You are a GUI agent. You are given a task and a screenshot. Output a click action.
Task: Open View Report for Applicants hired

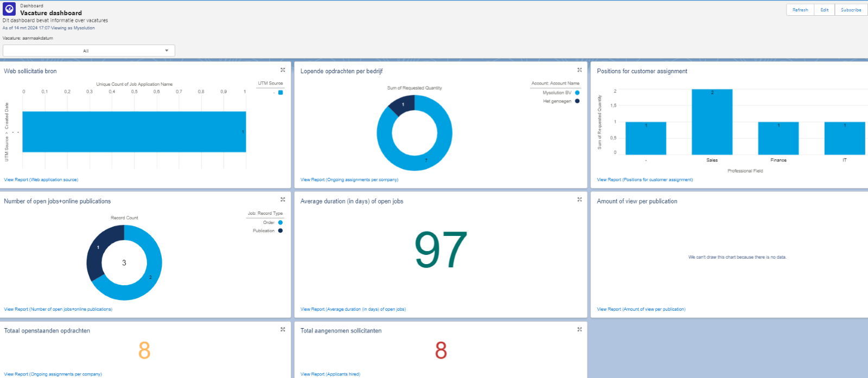click(330, 374)
